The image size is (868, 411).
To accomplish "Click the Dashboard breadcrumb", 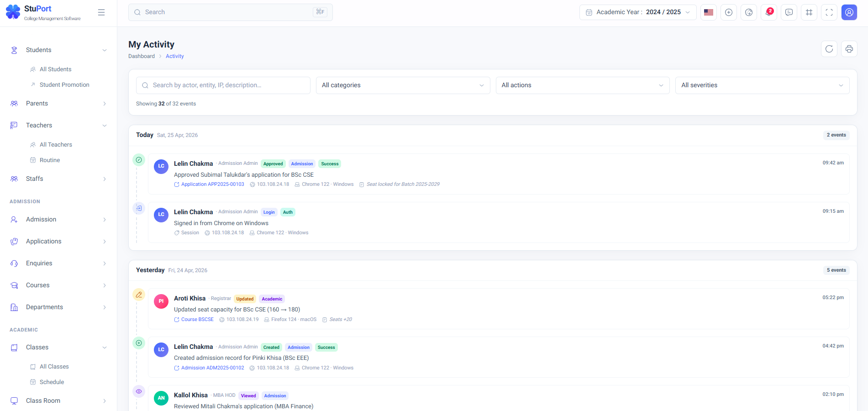I will pyautogui.click(x=142, y=56).
